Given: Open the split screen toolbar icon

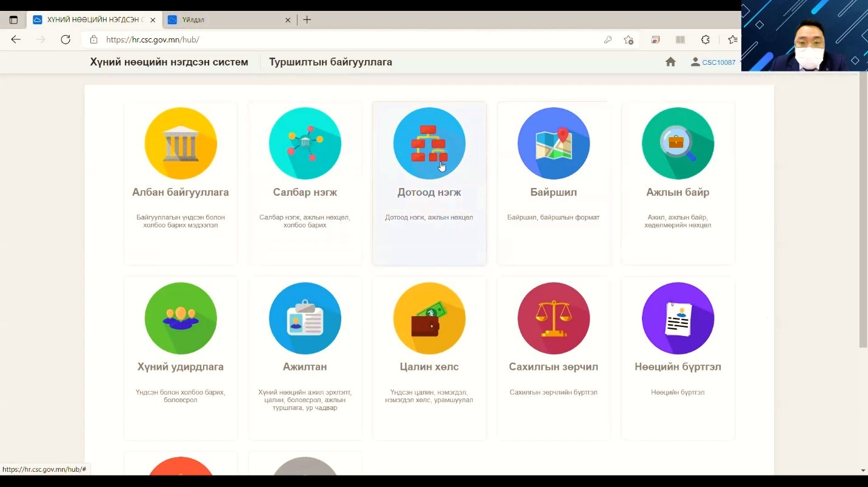Looking at the screenshot, I should tap(680, 39).
